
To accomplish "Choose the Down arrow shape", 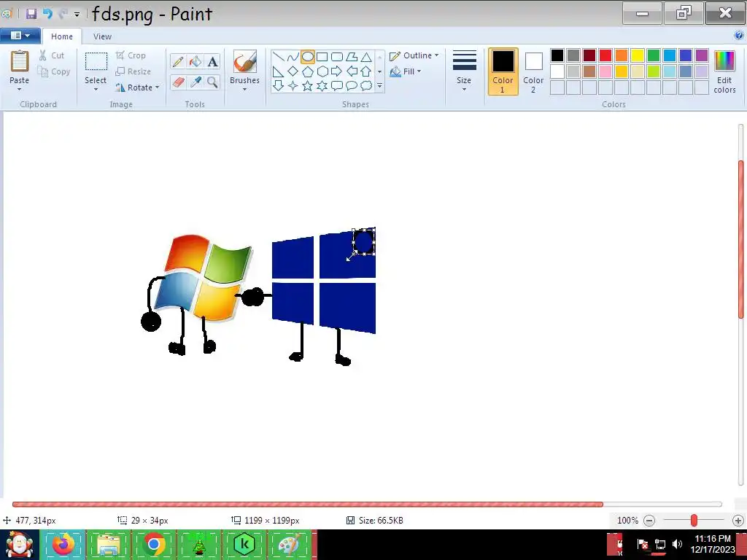I will click(278, 86).
